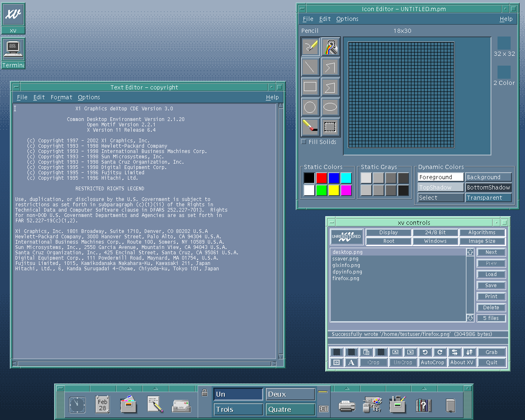
Task: Rotate image counter-clockwise in xv controls
Action: point(425,352)
